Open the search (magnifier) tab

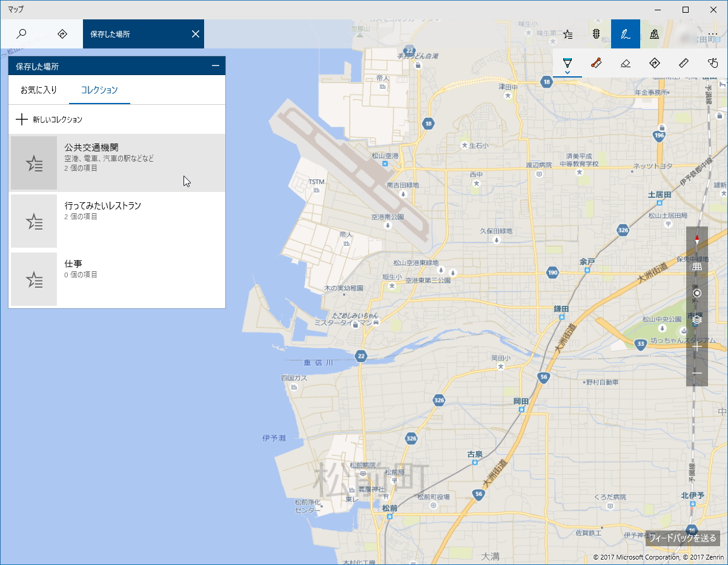point(21,34)
